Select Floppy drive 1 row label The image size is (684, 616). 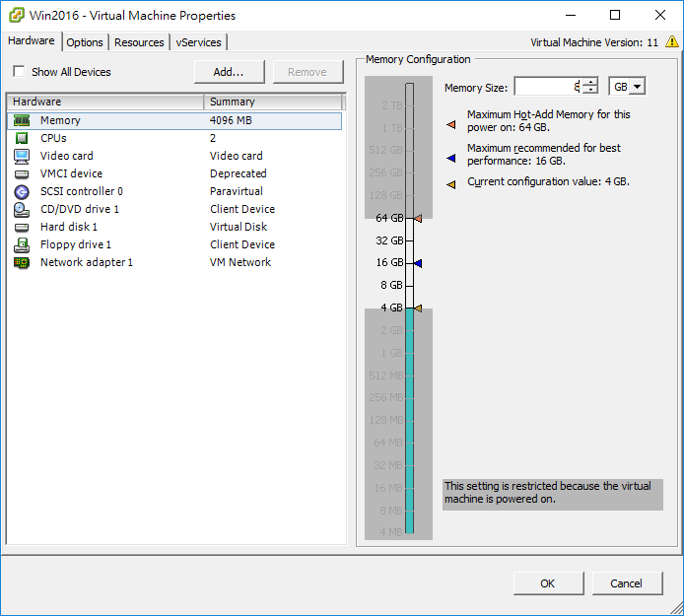coord(76,244)
